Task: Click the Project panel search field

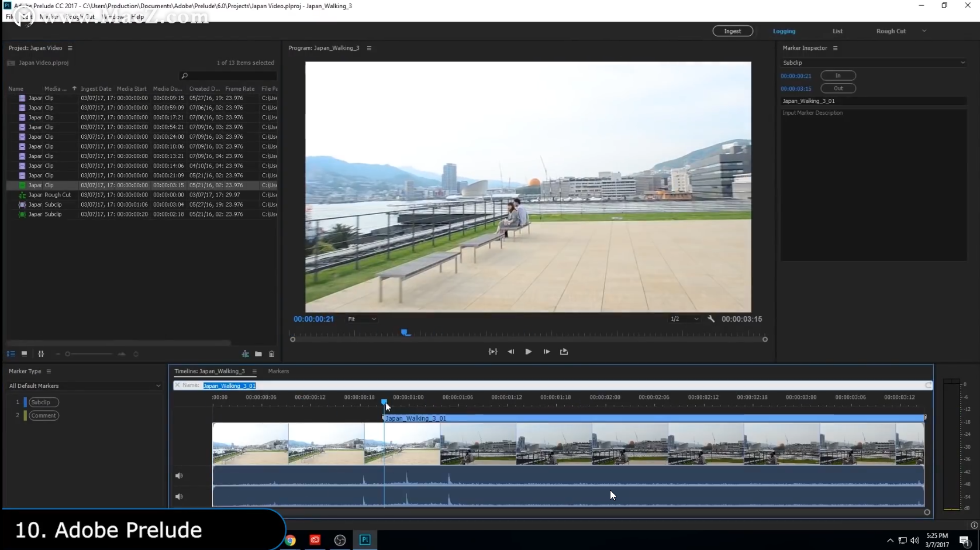Action: click(228, 76)
